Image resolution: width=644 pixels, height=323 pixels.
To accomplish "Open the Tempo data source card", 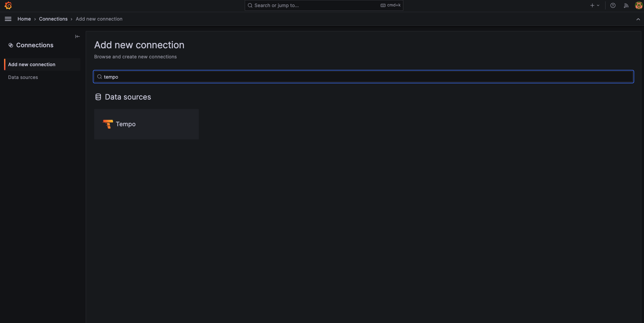I will click(x=146, y=124).
